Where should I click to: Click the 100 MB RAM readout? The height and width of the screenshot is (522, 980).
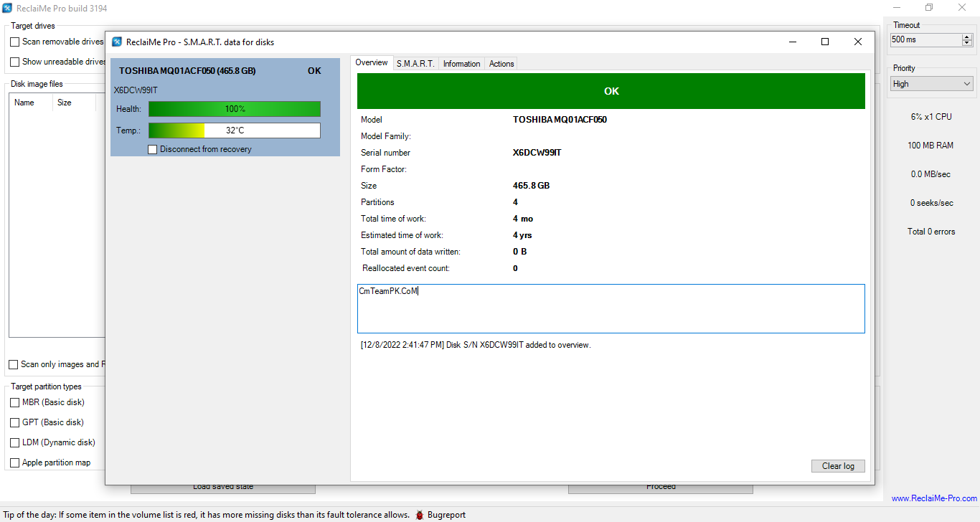tap(930, 146)
